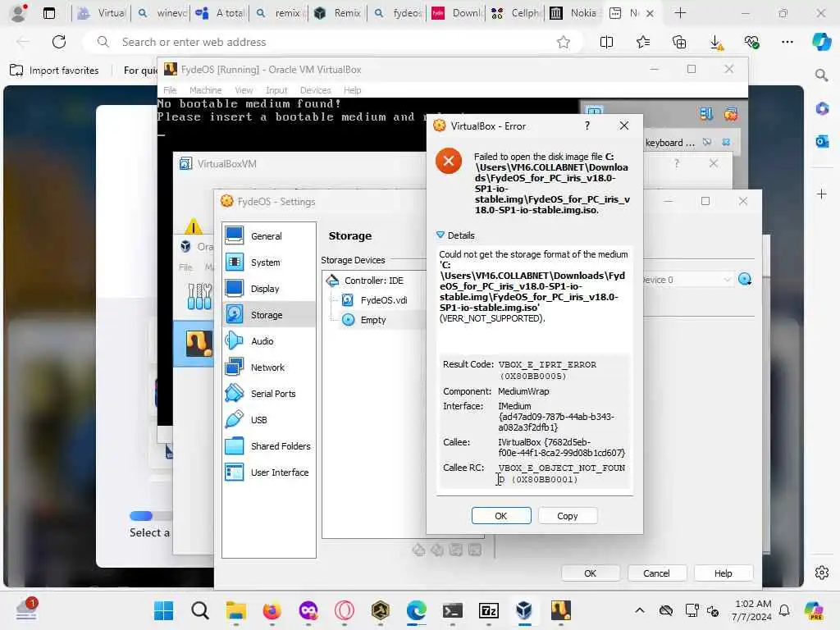
Task: Click Cancel in FydeOS Settings window
Action: pyautogui.click(x=656, y=573)
